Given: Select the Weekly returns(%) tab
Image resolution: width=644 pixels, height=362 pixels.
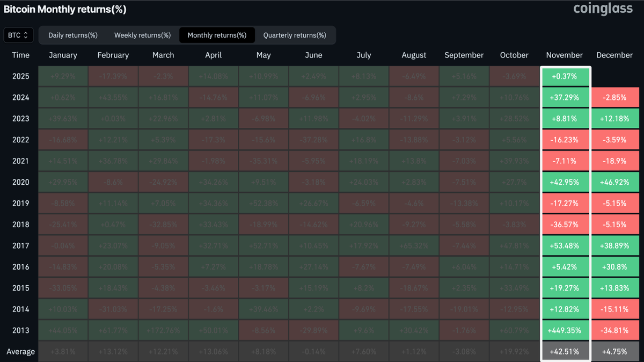Looking at the screenshot, I should 142,35.
